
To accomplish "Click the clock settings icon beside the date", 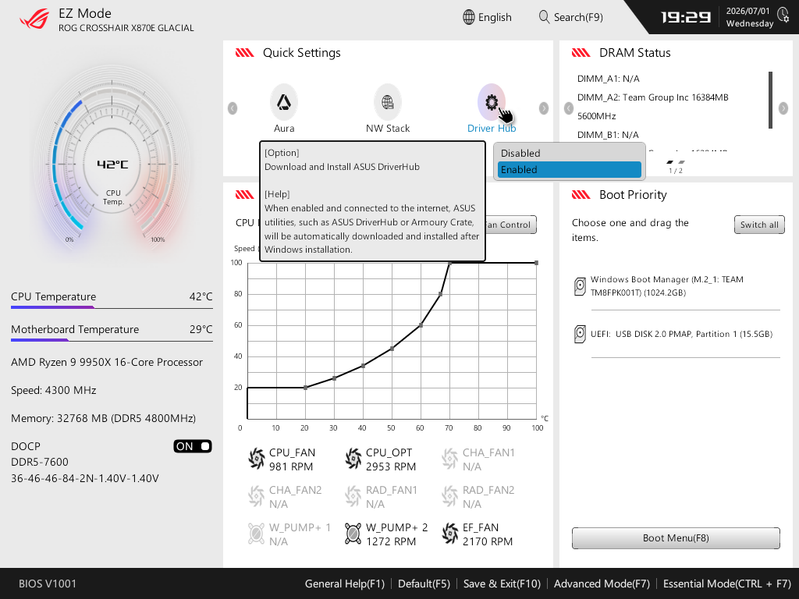I will pos(783,15).
